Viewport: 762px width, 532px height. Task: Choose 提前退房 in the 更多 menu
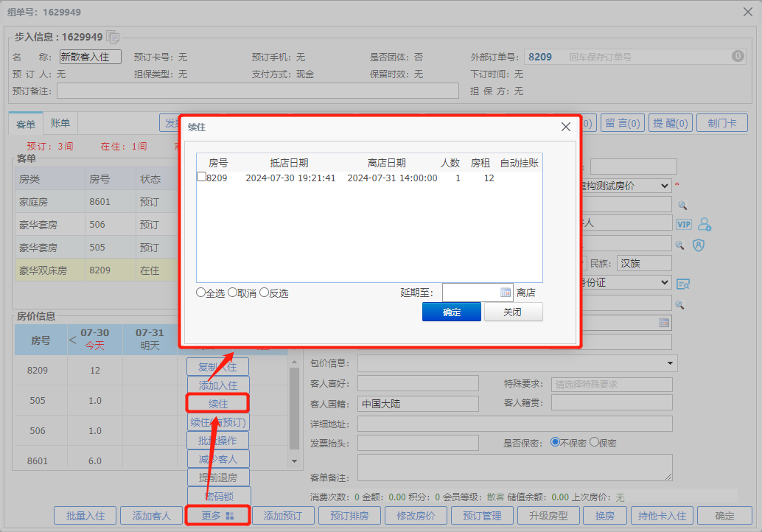pos(217,477)
